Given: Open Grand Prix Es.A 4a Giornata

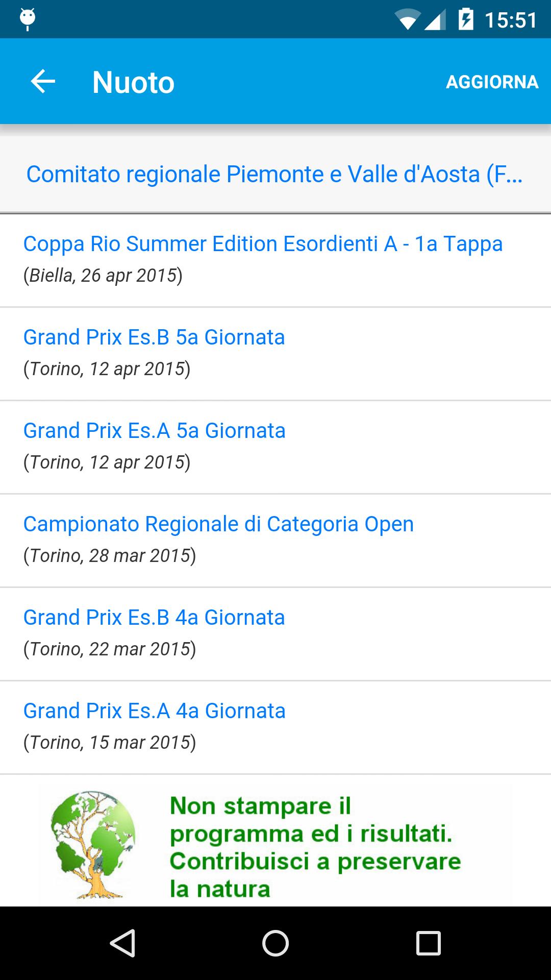Looking at the screenshot, I should coord(154,711).
